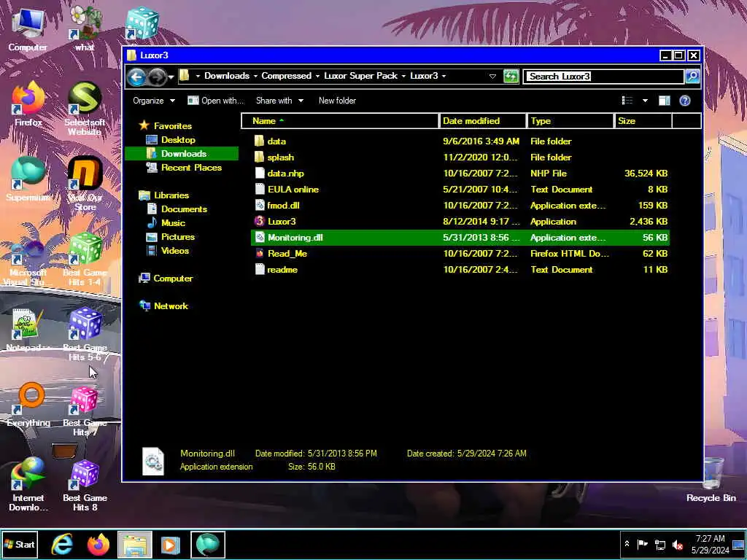The width and height of the screenshot is (747, 560).
Task: Click the fmod.dll file icon
Action: 259,205
